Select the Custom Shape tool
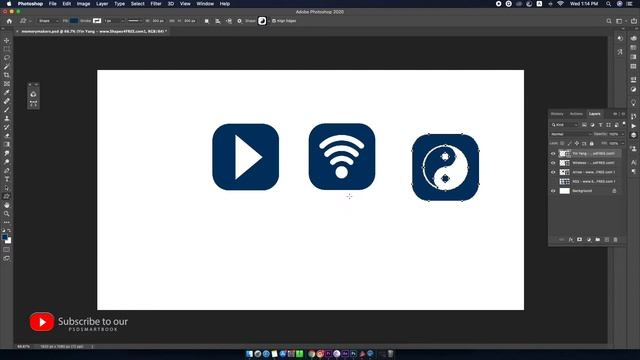The height and width of the screenshot is (360, 640). pos(7,196)
